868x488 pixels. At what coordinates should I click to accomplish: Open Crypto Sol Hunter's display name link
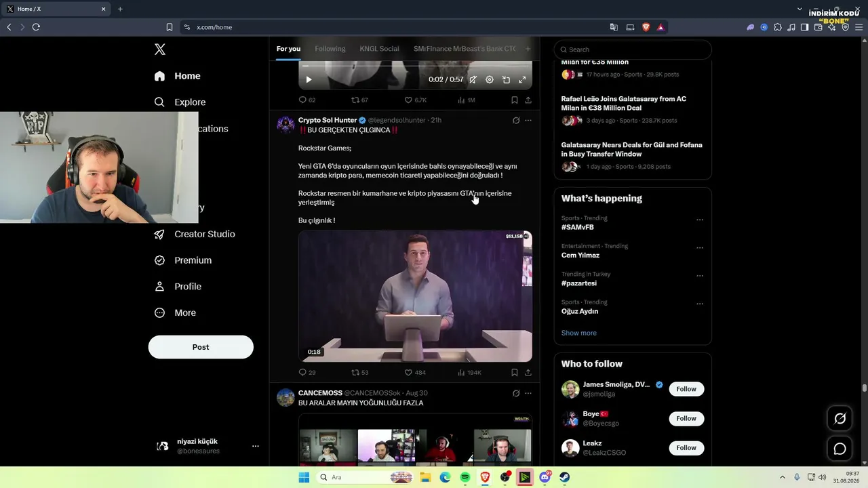[x=328, y=120]
